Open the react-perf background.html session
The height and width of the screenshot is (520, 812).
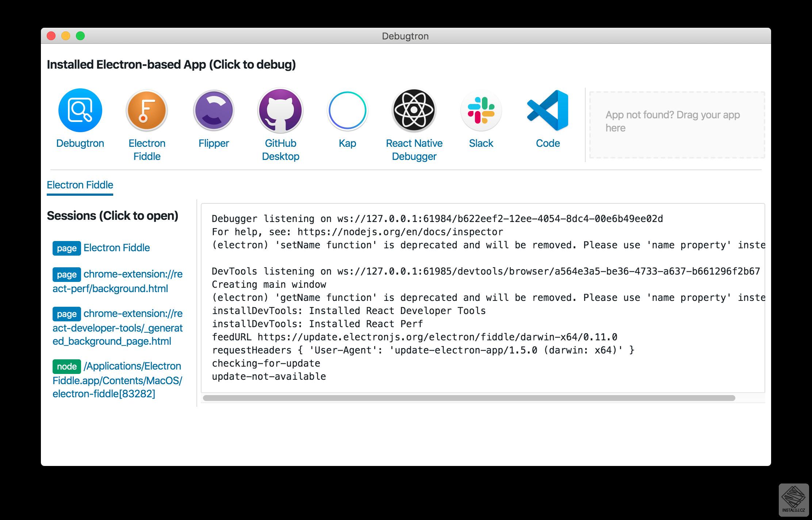[118, 281]
